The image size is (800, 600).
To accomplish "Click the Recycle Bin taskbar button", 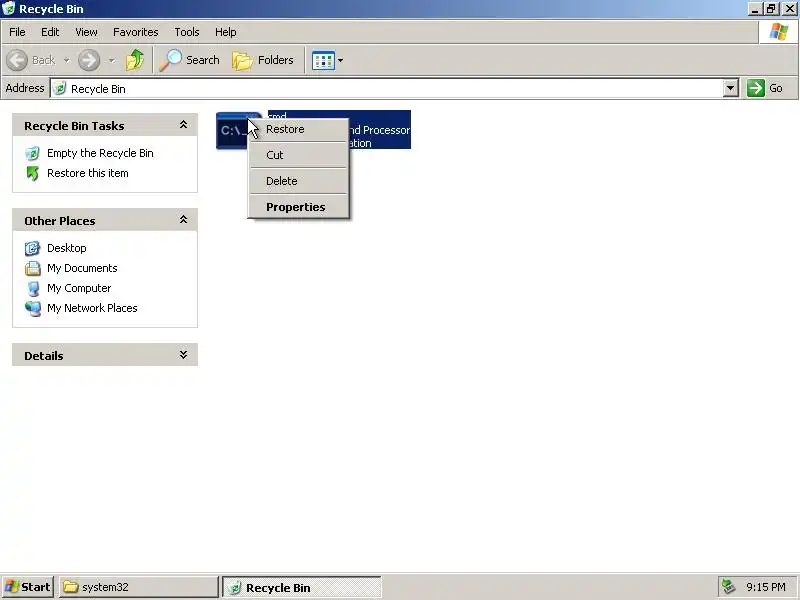I will (302, 587).
